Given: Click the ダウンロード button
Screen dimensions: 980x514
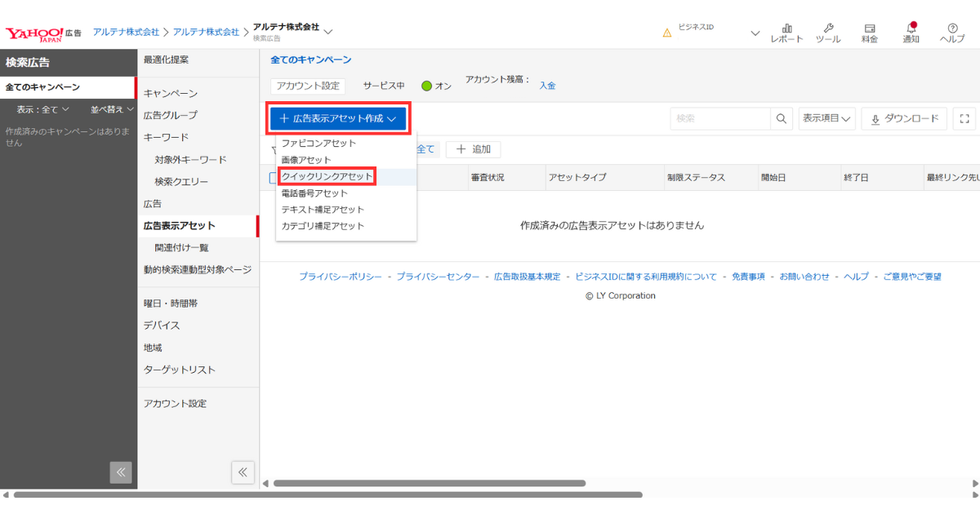Looking at the screenshot, I should tap(904, 118).
